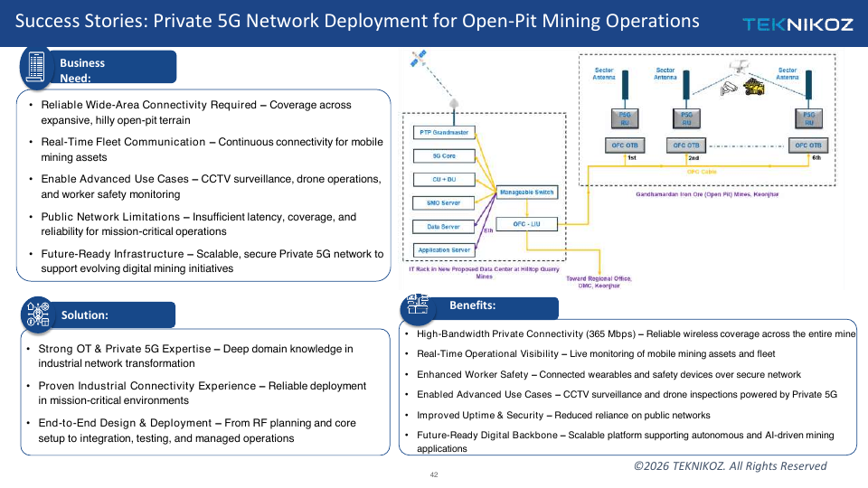
Task: Click 'High-Bandwidth Private Connectivity (365 Mbps)' bullet
Action: tap(630, 333)
